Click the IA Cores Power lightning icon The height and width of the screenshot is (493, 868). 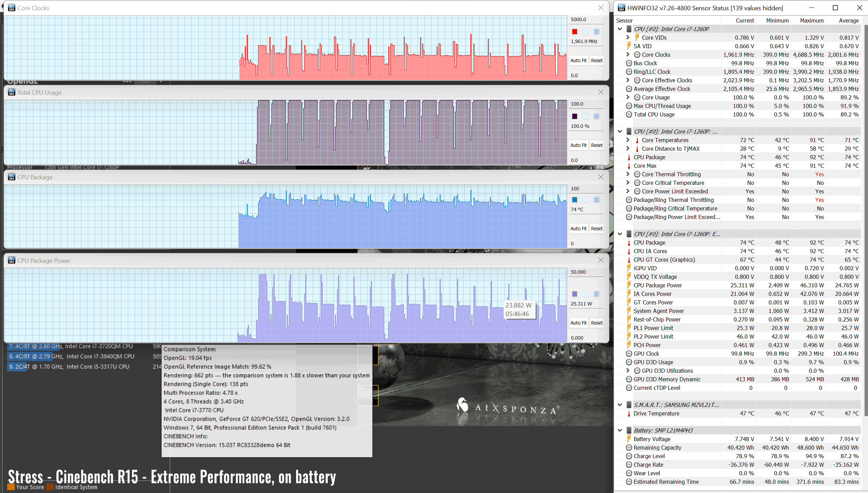tap(629, 294)
